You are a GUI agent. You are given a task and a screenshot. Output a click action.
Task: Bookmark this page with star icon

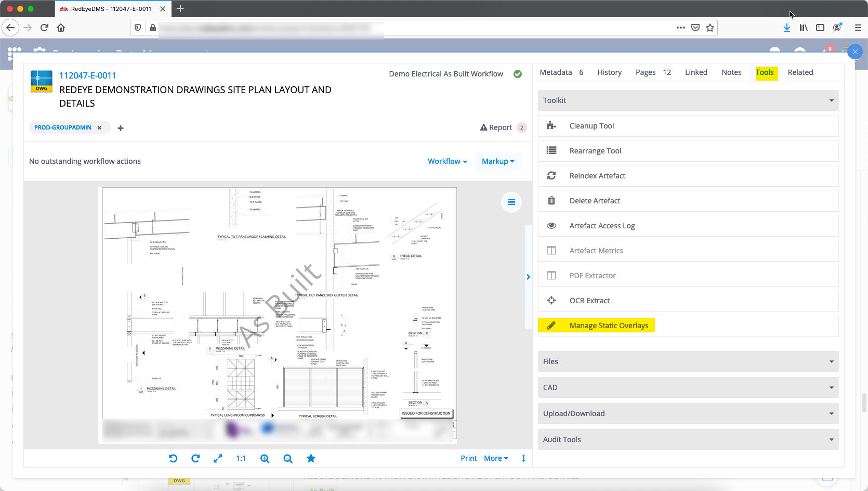tap(710, 28)
